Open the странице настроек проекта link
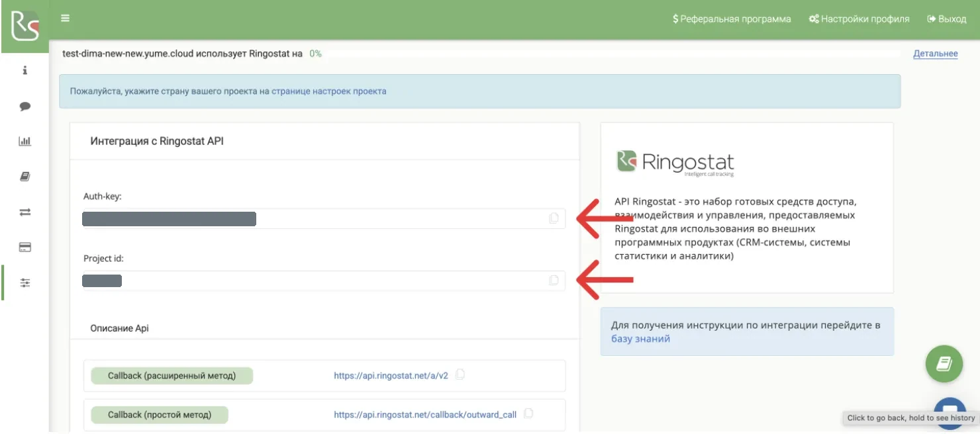The image size is (980, 434). click(x=328, y=91)
